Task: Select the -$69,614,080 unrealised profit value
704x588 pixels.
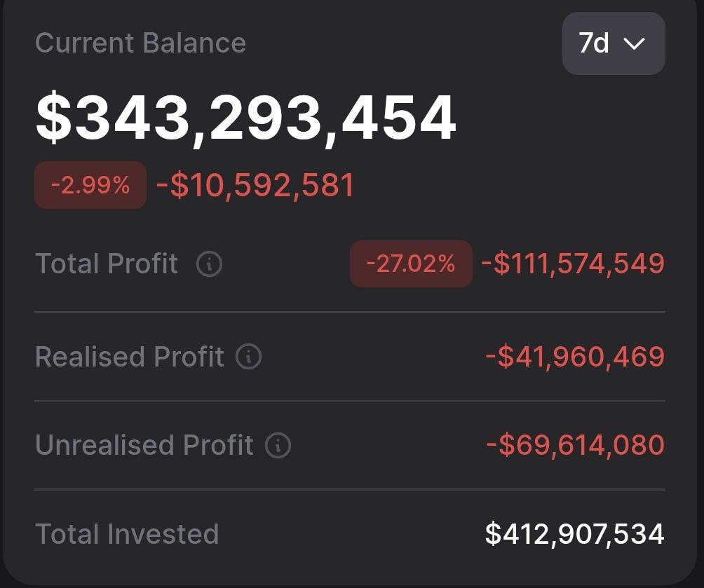Action: pos(575,445)
